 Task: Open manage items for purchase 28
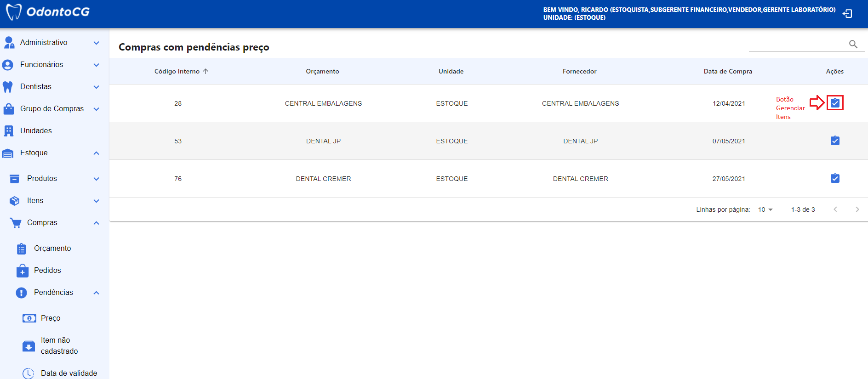[x=835, y=103]
